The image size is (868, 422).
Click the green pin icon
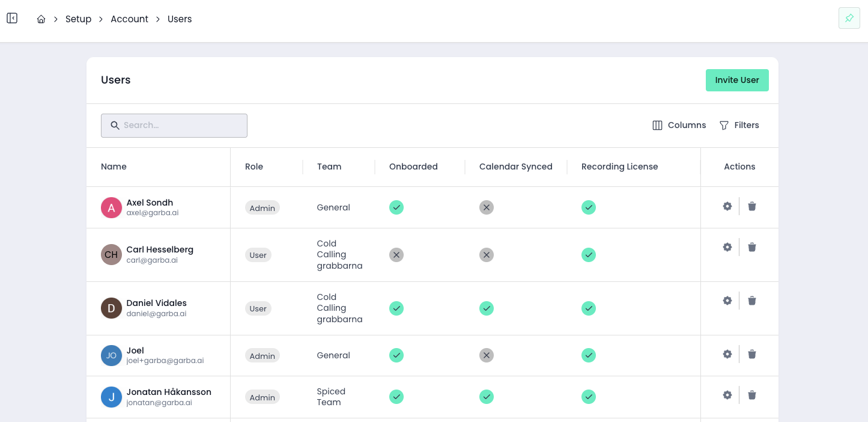849,19
